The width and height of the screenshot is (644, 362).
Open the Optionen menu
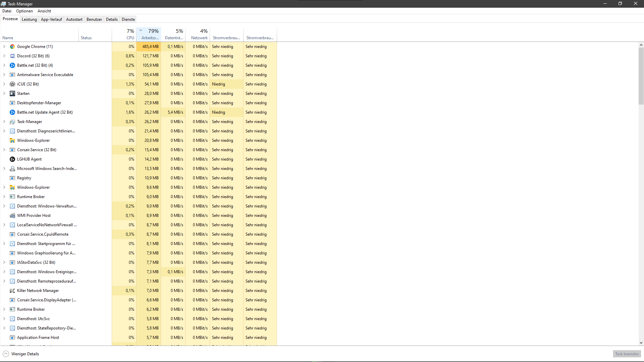click(x=24, y=11)
